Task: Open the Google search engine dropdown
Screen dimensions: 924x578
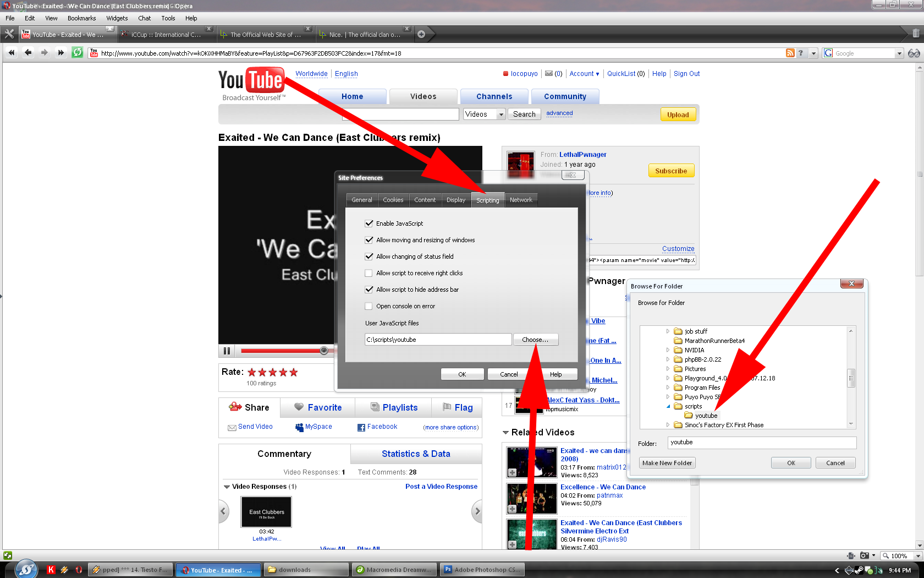Action: (899, 53)
